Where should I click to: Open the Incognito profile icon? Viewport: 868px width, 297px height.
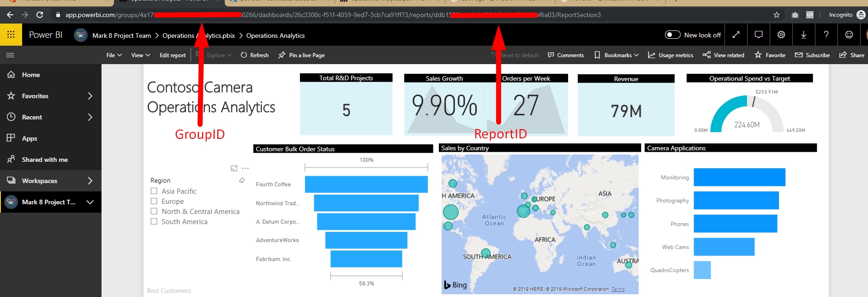(x=861, y=15)
